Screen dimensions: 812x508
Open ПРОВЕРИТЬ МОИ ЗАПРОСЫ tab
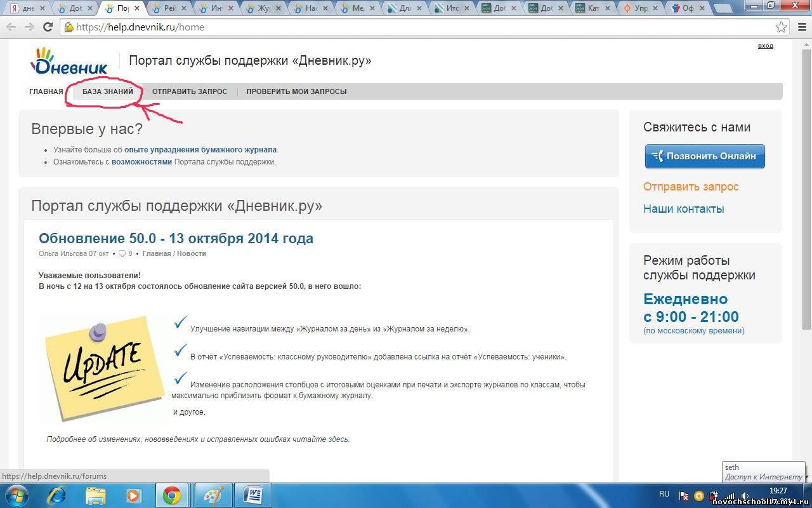pyautogui.click(x=296, y=91)
